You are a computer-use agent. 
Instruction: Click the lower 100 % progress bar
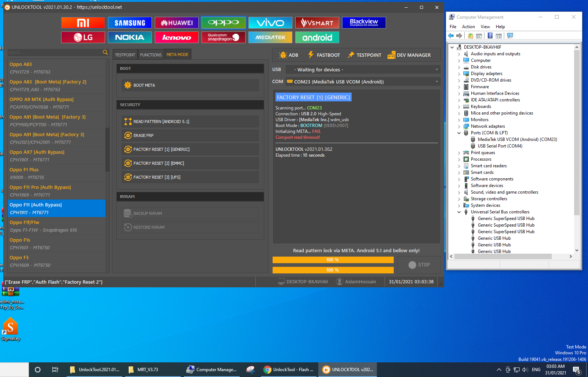click(333, 270)
